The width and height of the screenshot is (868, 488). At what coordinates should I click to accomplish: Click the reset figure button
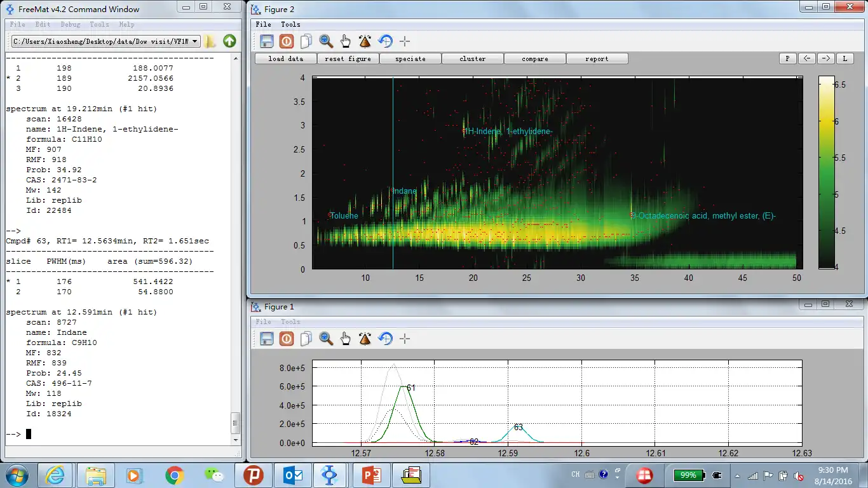(348, 58)
